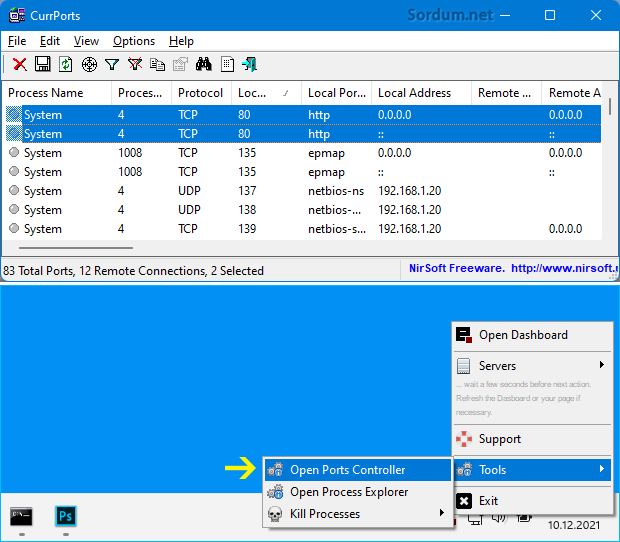Screen dimensions: 620x542
Task: Click the Open Dashboard menu icon
Action: coord(464,335)
